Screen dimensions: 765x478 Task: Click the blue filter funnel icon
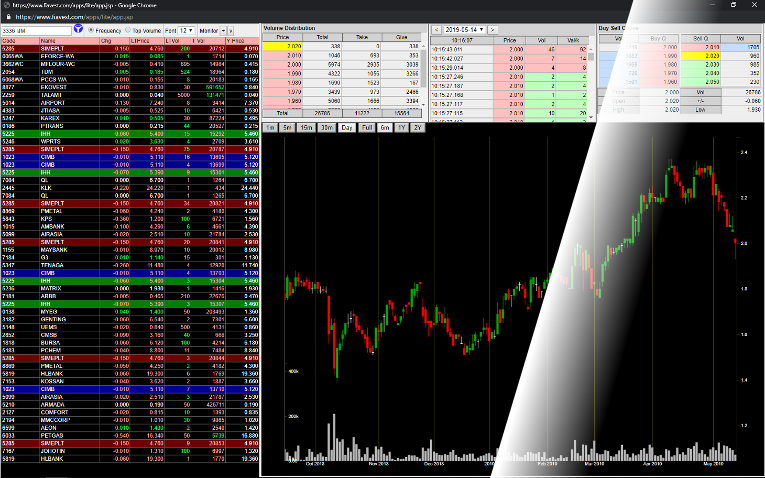(78, 29)
